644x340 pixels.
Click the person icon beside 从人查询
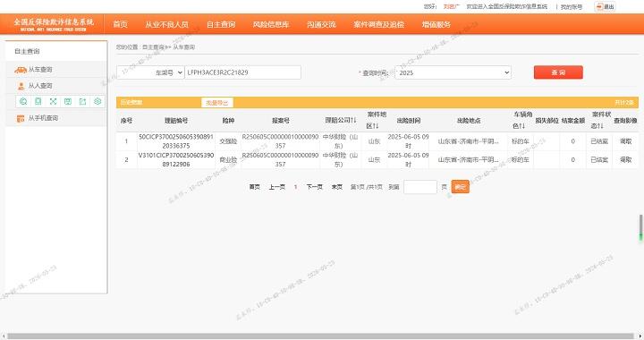pos(21,86)
